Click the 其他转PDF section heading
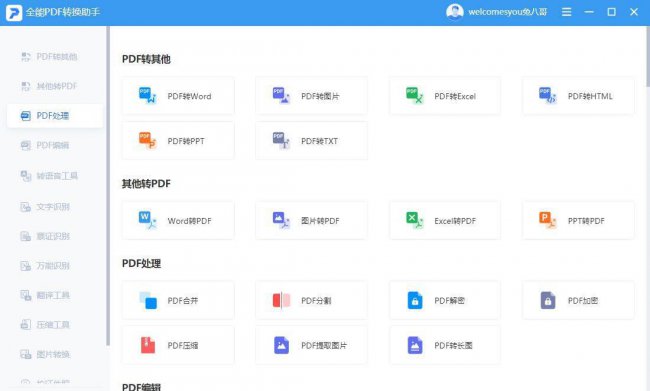This screenshot has width=650, height=391. pyautogui.click(x=146, y=184)
